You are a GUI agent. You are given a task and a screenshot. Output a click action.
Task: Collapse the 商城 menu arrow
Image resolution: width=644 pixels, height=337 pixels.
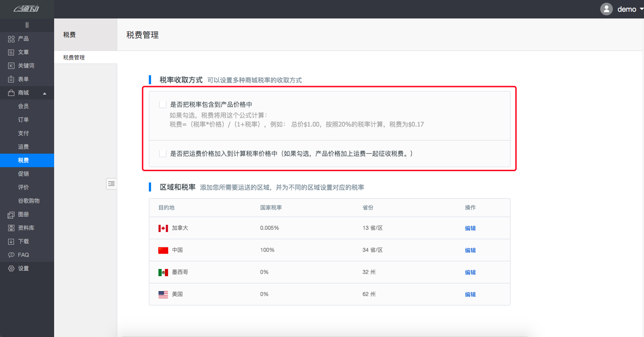point(44,93)
